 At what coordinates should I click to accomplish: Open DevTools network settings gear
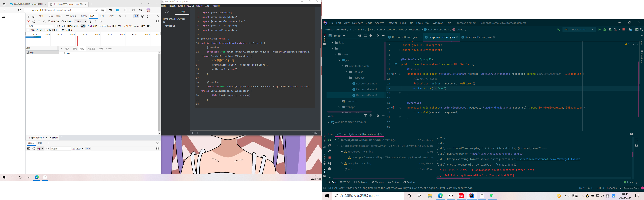157,21
